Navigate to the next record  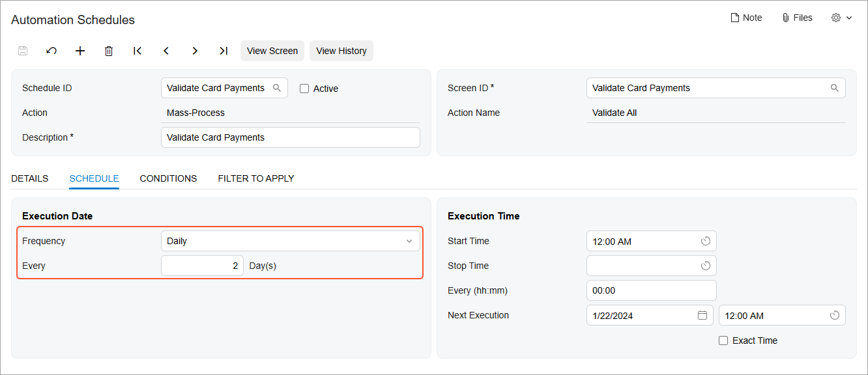195,51
